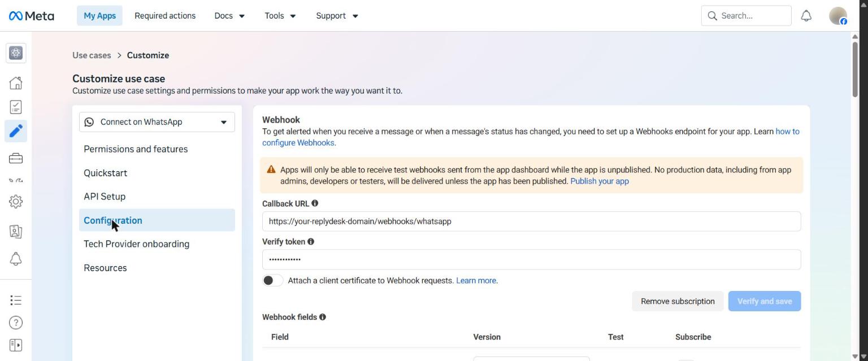868x361 pixels.
Task: Click the Subscribe column header
Action: coord(693,337)
